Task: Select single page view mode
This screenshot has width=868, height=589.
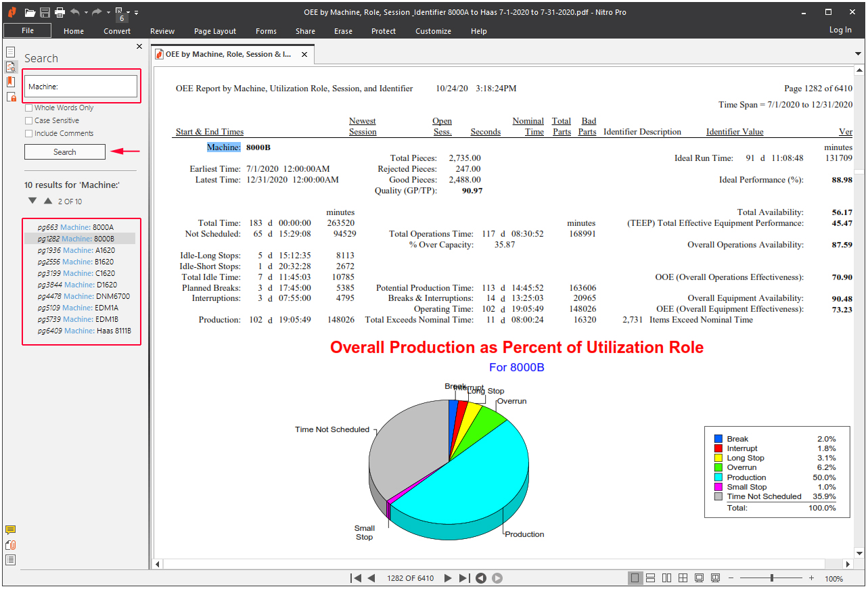Action: pos(635,578)
